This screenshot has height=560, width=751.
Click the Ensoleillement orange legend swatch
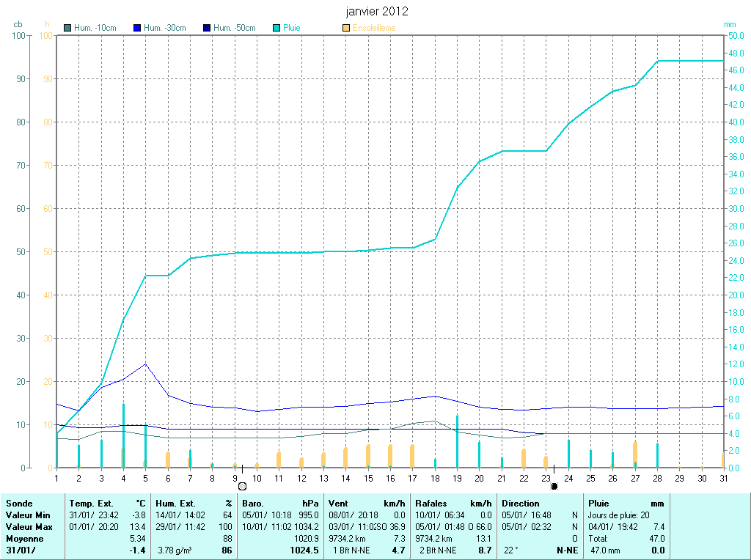coord(346,29)
